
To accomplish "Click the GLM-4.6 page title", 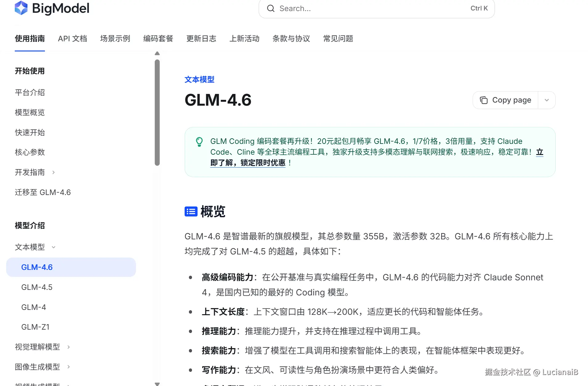I will pos(218,100).
